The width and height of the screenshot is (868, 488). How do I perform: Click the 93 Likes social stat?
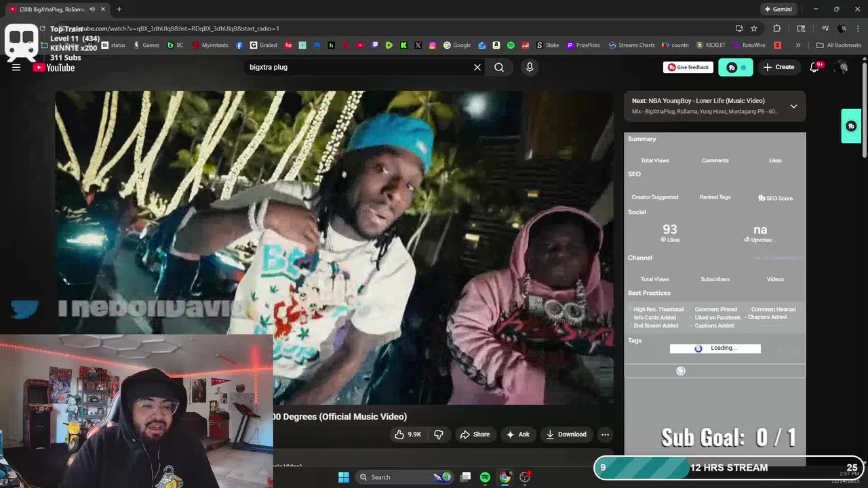(670, 232)
